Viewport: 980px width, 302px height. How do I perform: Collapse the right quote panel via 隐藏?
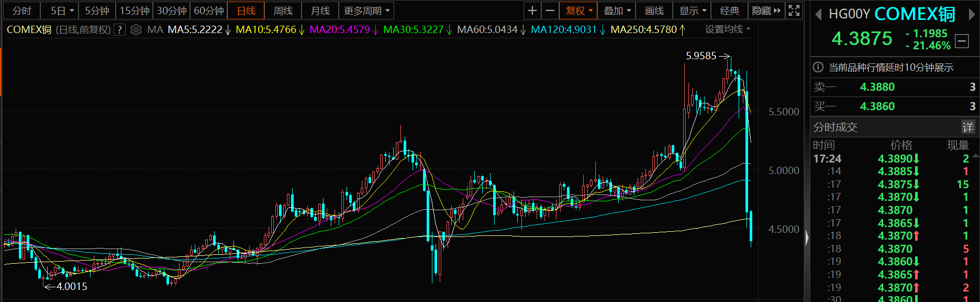pos(766,10)
